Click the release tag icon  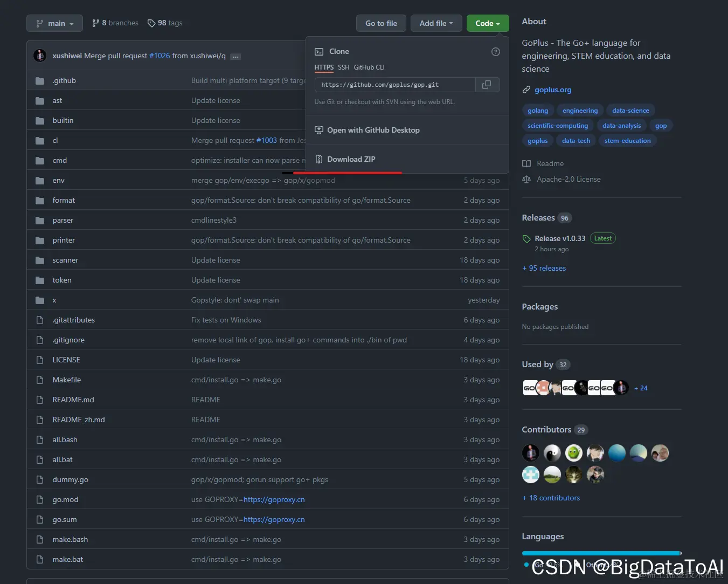(x=526, y=239)
